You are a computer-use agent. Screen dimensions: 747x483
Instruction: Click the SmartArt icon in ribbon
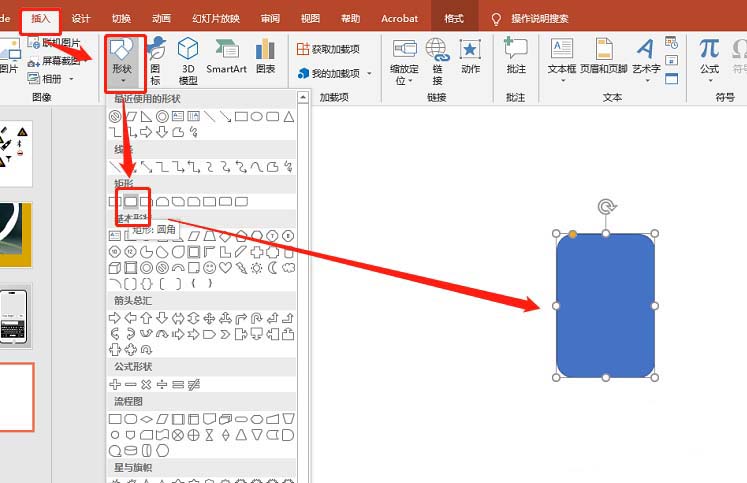click(227, 58)
